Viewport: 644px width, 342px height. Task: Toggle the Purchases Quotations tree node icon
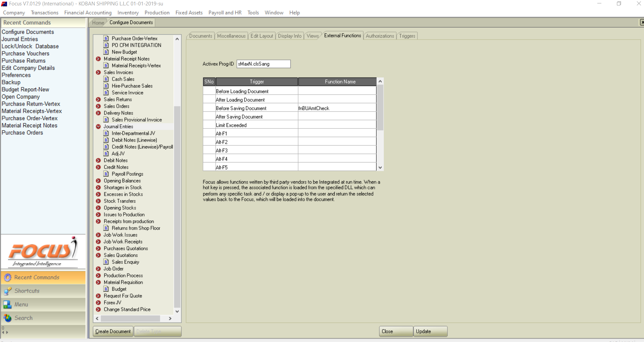pos(98,249)
